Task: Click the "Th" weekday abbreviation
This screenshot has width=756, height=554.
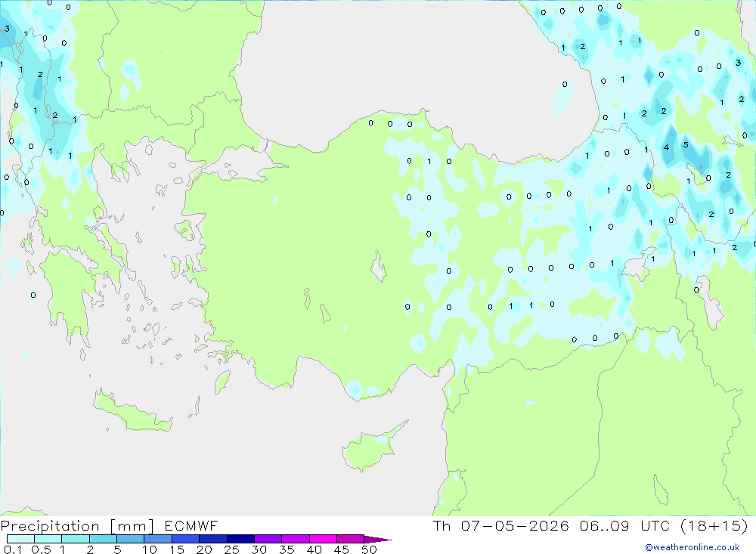Action: [442, 525]
